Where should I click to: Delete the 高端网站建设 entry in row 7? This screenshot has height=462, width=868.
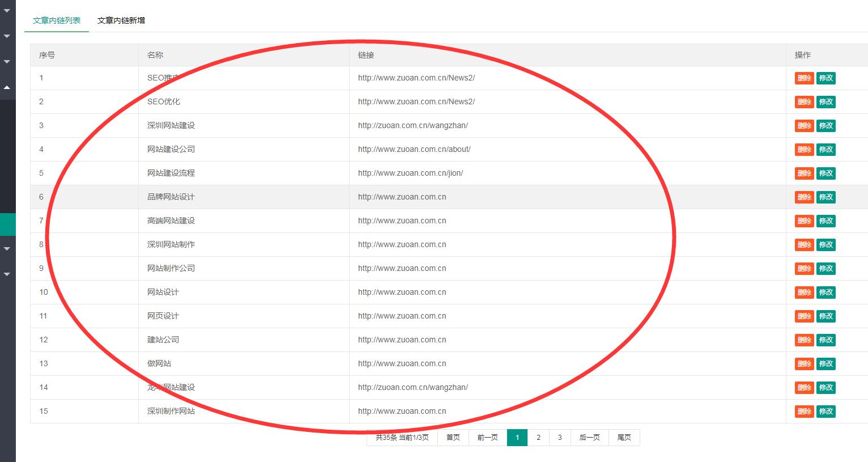coord(803,221)
